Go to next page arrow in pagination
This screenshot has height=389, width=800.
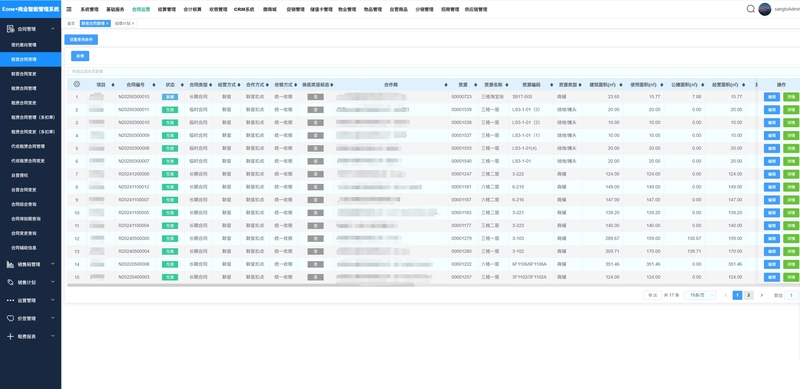(762, 295)
